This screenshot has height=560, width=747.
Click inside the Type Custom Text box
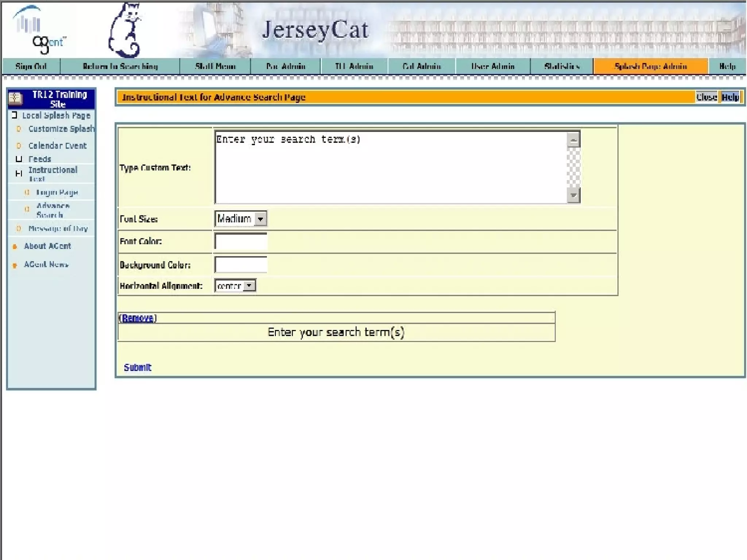(x=390, y=168)
